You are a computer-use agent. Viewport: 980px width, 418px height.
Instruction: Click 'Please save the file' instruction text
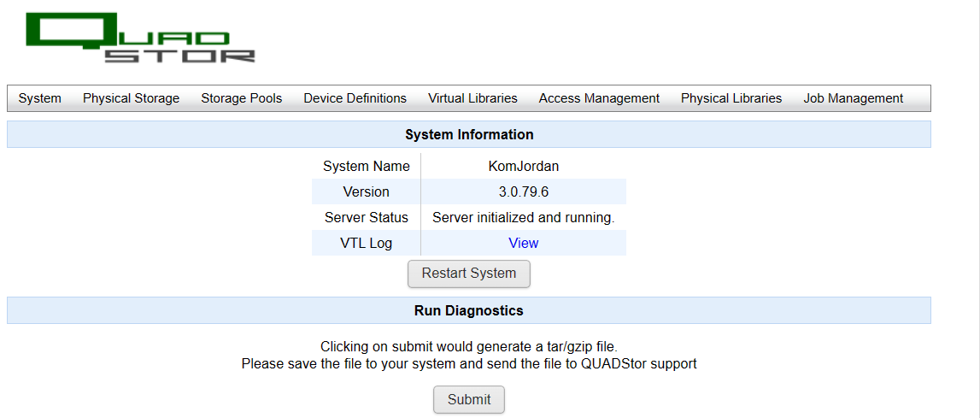pyautogui.click(x=469, y=363)
